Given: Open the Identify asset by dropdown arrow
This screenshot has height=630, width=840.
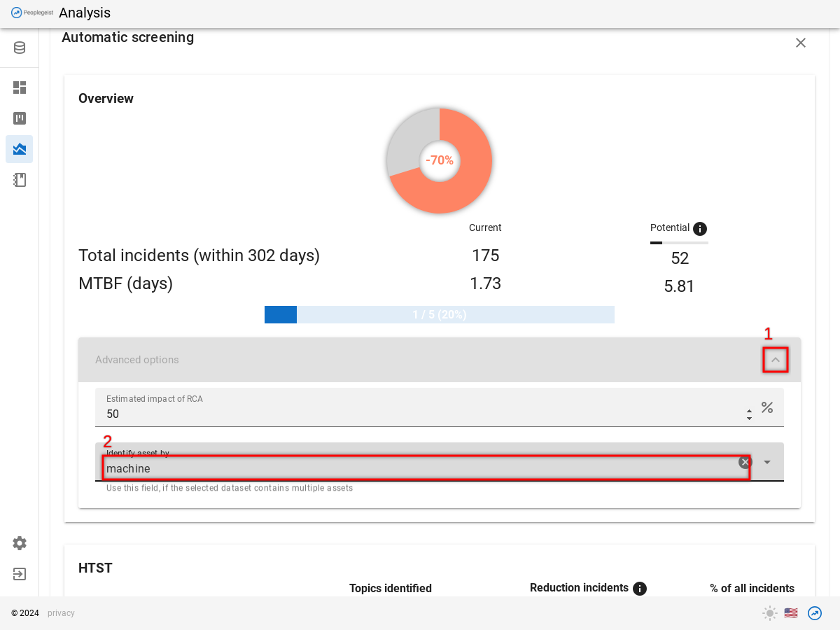Looking at the screenshot, I should coord(767,462).
